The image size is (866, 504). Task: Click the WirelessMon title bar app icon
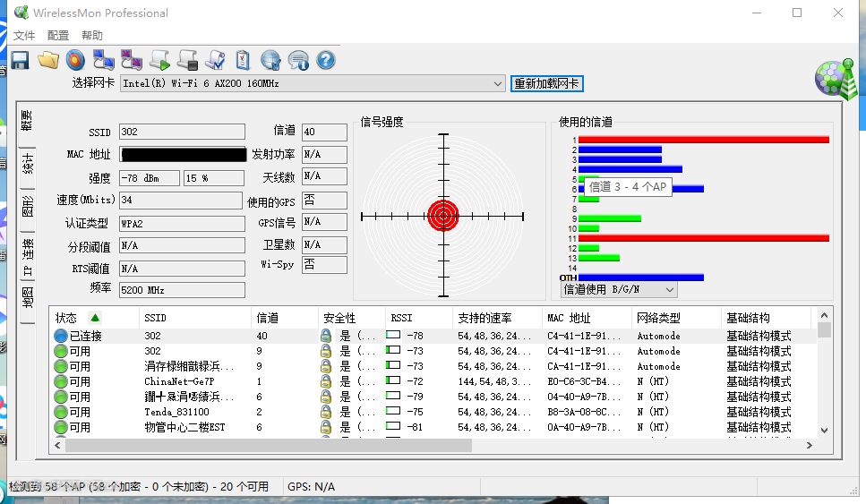21,13
